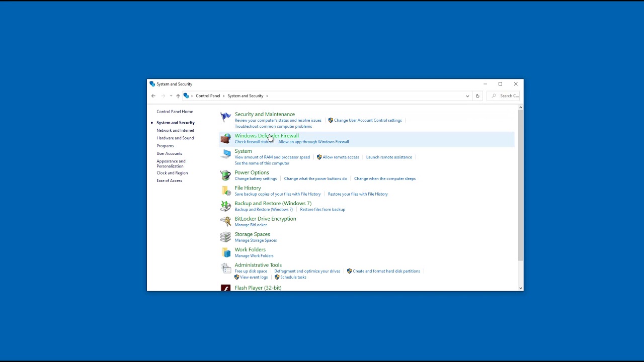This screenshot has height=362, width=644.
Task: Click BitLocker Drive Encryption key icon
Action: click(x=225, y=221)
